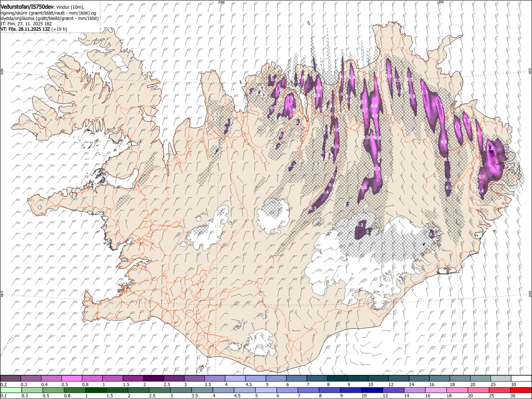Pick the bright pink top-row swatch starting at 0.5
Screen dimensions: 532x399
tap(72, 379)
